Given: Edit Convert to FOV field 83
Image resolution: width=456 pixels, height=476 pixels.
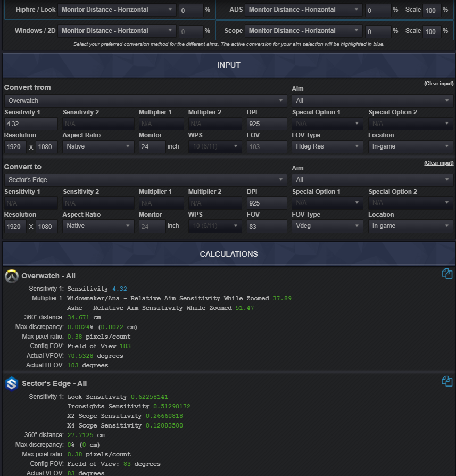Looking at the screenshot, I should point(267,226).
